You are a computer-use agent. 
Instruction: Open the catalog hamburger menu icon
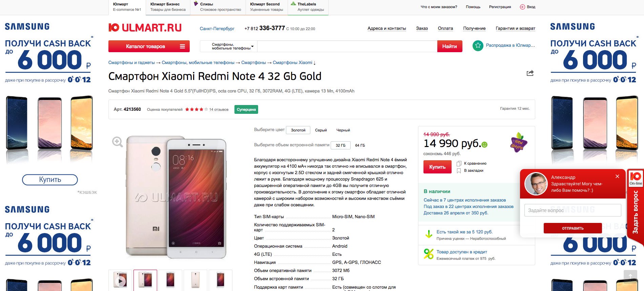click(x=182, y=46)
